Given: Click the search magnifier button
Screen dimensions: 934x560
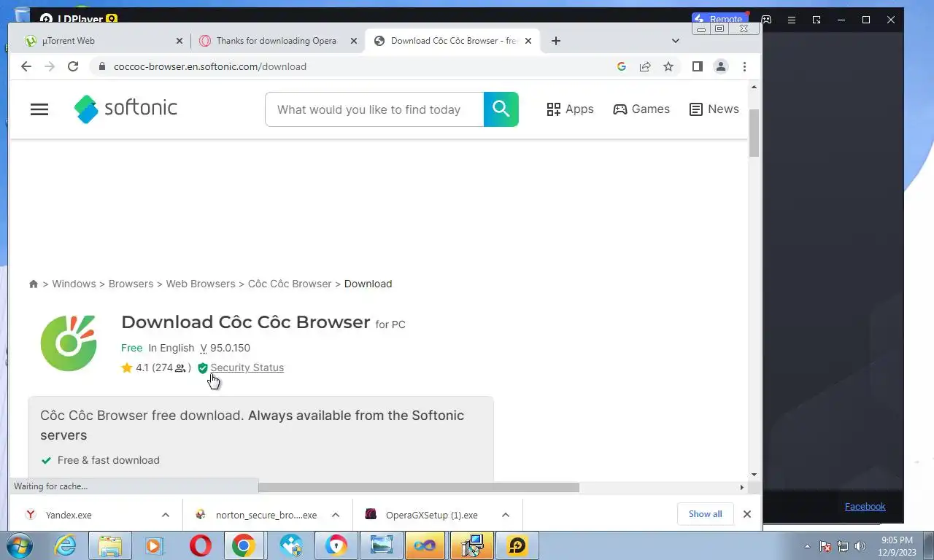Looking at the screenshot, I should click(x=501, y=109).
